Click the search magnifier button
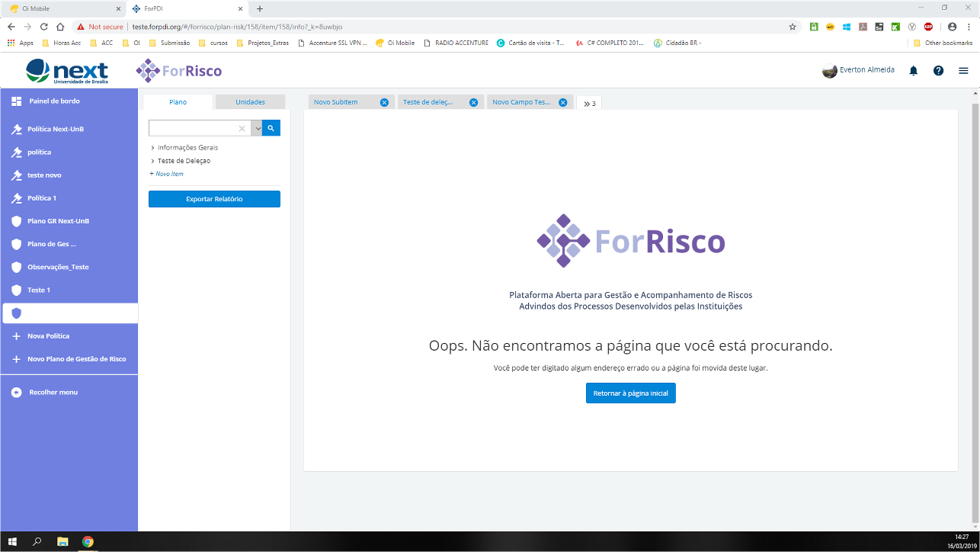This screenshot has height=552, width=980. point(271,127)
